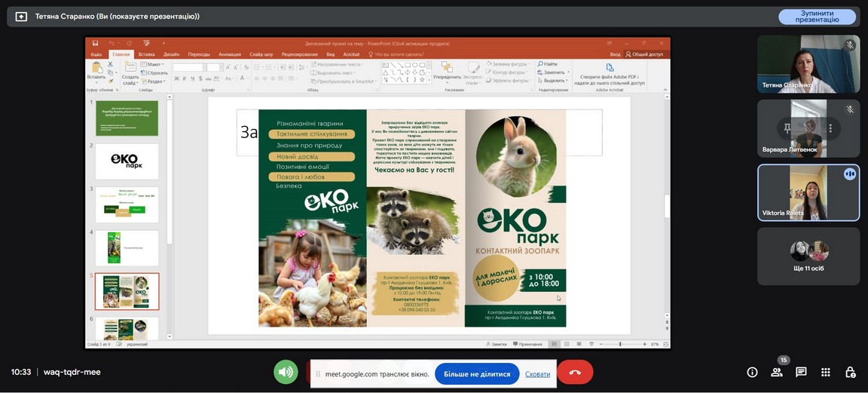This screenshot has width=868, height=393.
Task: Open the font size combo box
Action: click(x=215, y=67)
